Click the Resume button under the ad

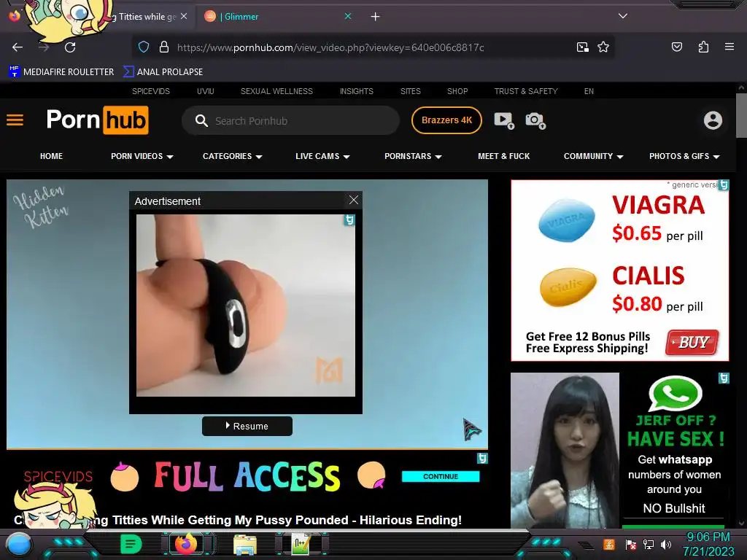tap(247, 426)
